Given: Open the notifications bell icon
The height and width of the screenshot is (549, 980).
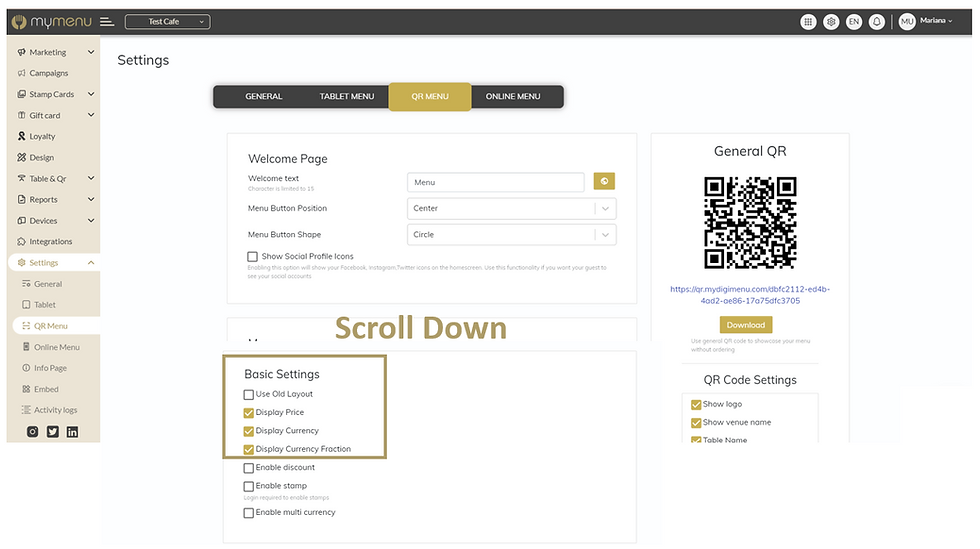Looking at the screenshot, I should (877, 21).
